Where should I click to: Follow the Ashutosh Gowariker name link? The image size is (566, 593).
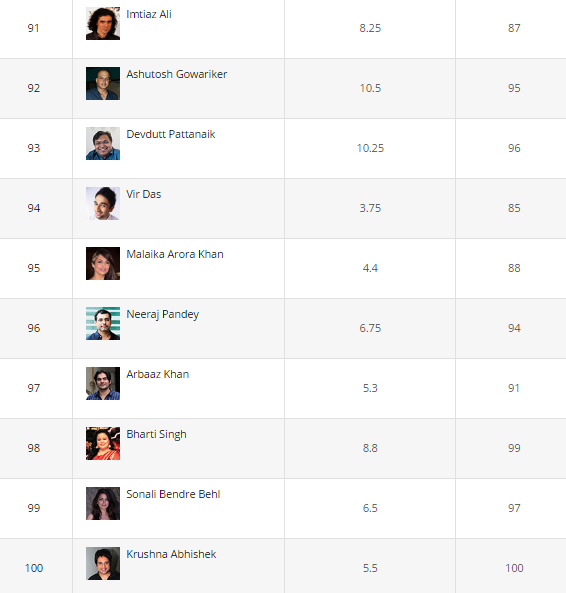[177, 74]
